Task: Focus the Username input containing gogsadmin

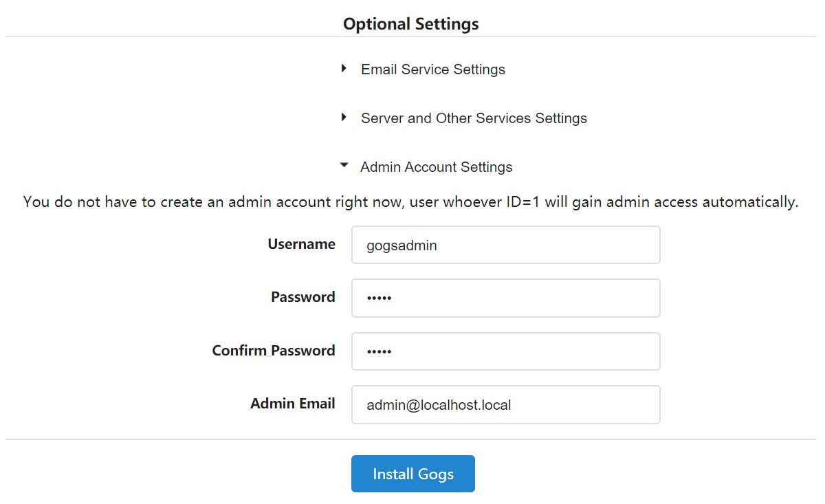Action: tap(505, 245)
